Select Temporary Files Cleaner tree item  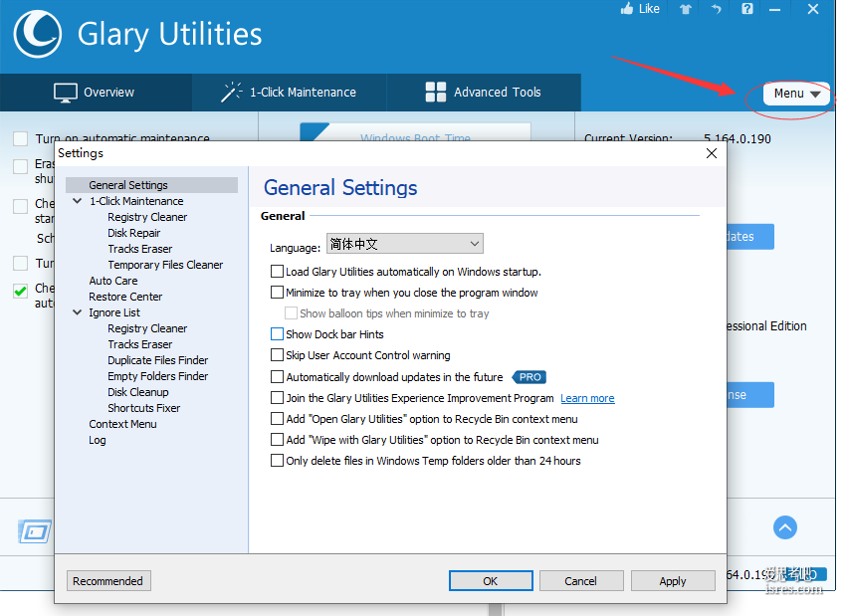click(165, 265)
